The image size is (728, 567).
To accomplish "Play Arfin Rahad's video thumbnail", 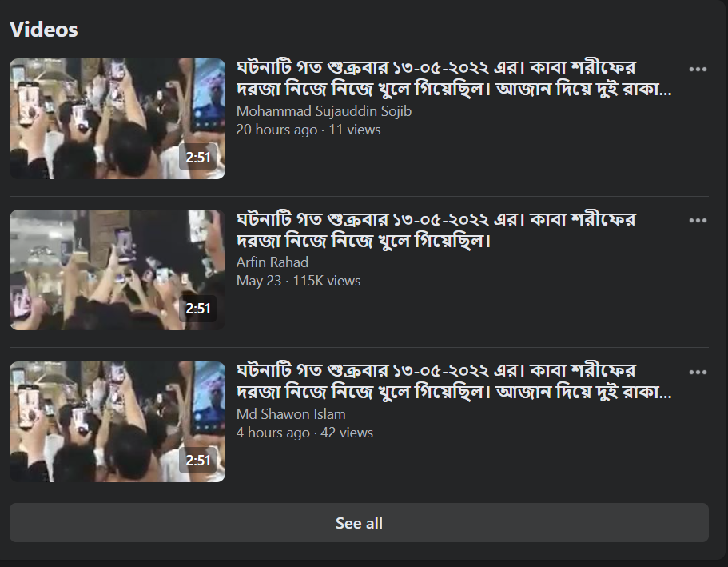I will (x=117, y=270).
